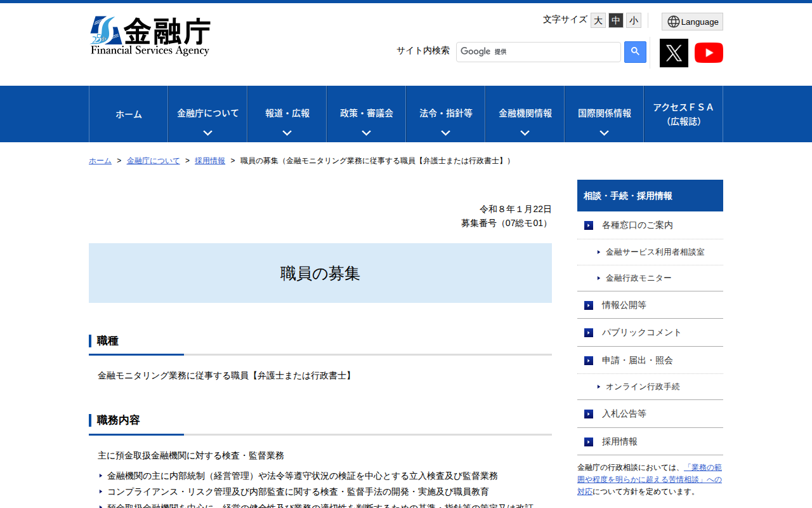Click the 職種 section heading
Image resolution: width=812 pixels, height=508 pixels.
pos(107,341)
